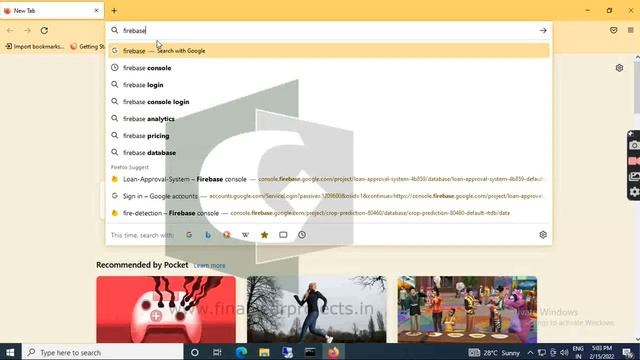The height and width of the screenshot is (360, 640).
Task: Click Import bookmarks in bookmarks bar
Action: pos(35,47)
